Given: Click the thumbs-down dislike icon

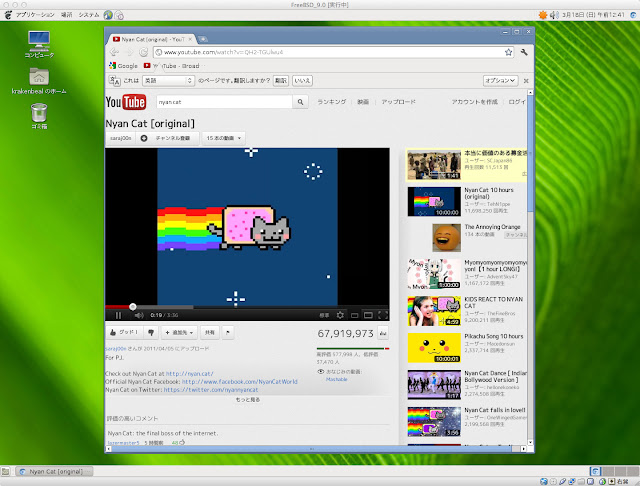Looking at the screenshot, I should coord(151,333).
